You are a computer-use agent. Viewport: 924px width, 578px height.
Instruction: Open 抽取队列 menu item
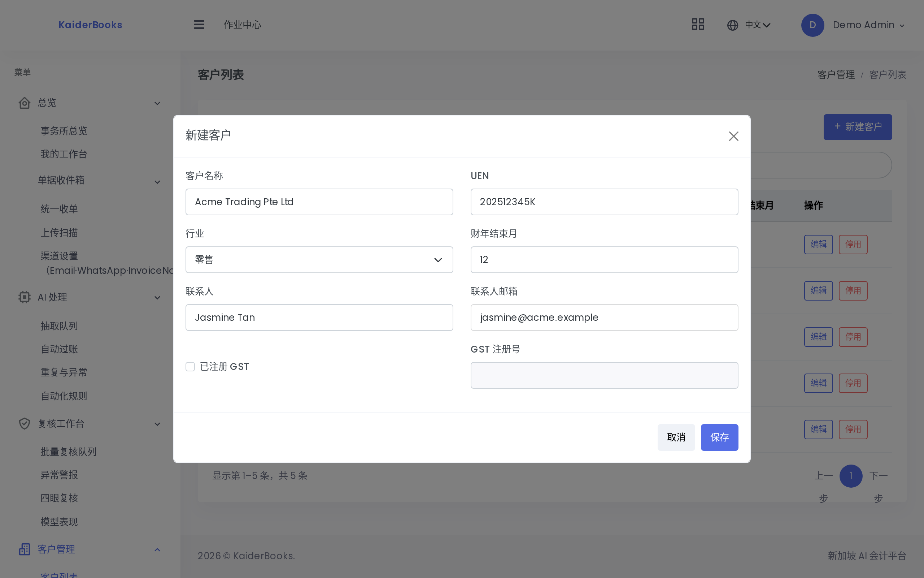(x=59, y=326)
